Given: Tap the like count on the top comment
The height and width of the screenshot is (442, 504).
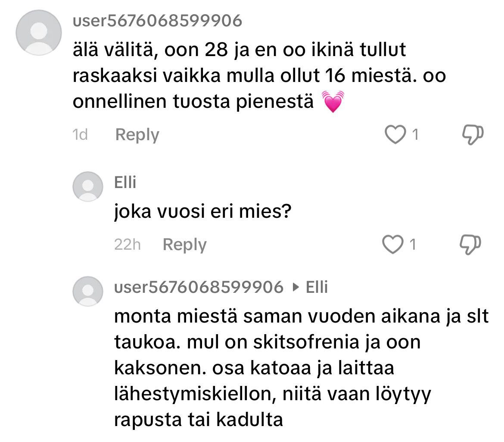Looking at the screenshot, I should (415, 135).
